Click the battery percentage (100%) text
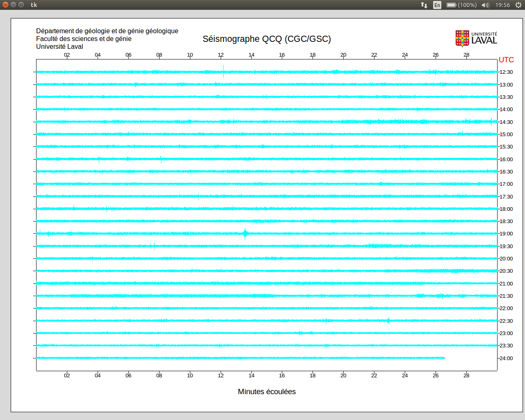 (467, 5)
